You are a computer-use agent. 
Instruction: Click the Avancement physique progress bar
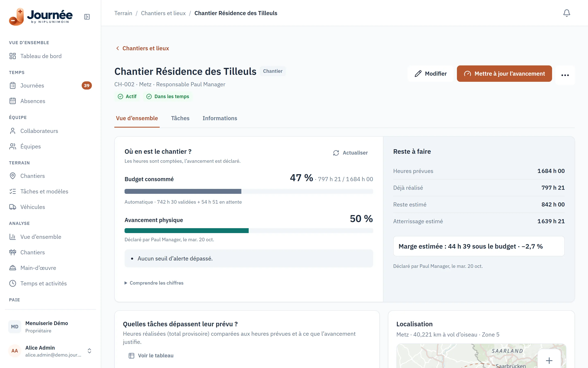(248, 231)
